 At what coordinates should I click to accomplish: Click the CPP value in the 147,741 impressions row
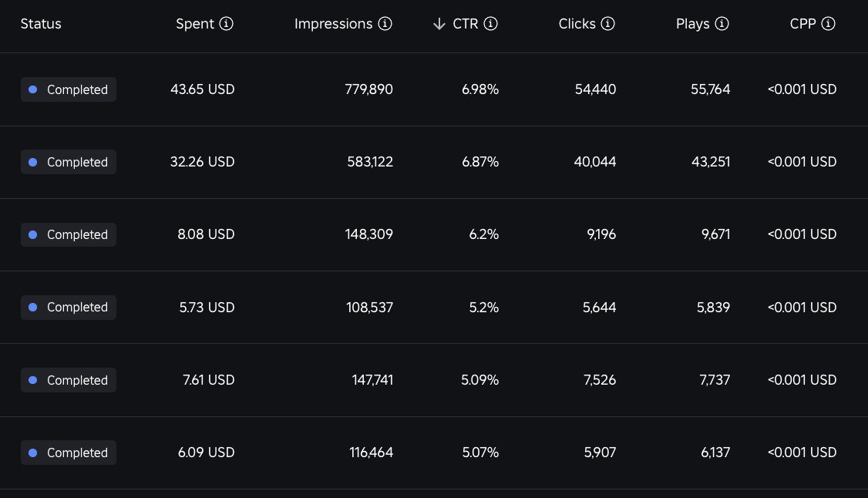(802, 379)
